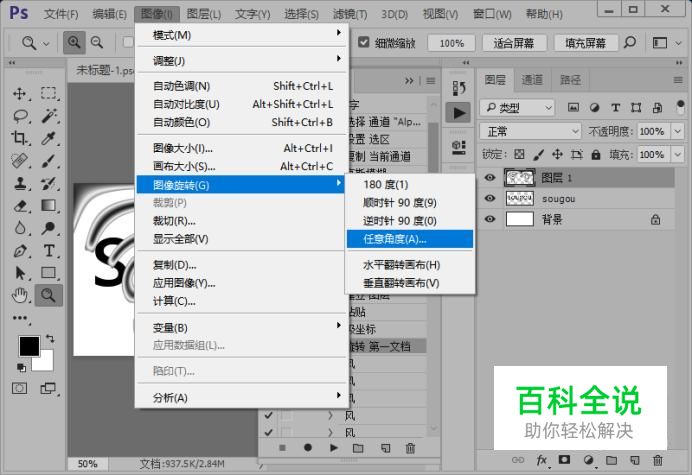Viewport: 692px width, 475px height.
Task: Select the Rectangular Marquee tool
Action: (49, 94)
